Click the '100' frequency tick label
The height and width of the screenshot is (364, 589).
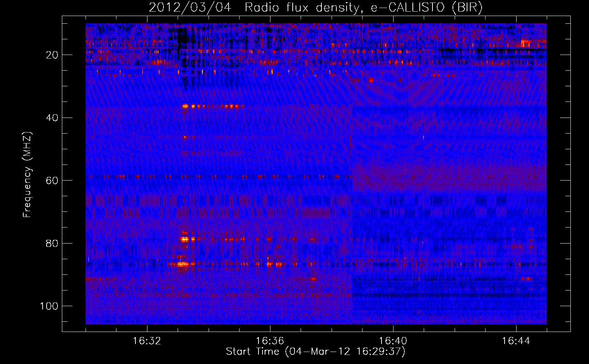pyautogui.click(x=49, y=306)
